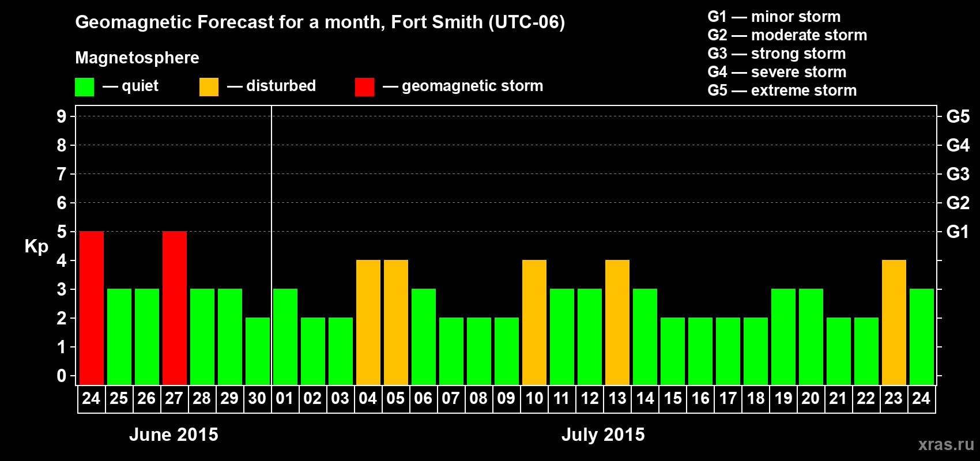Click the '— geomagnetic storm' legend label
The image size is (980, 461).
click(x=463, y=86)
